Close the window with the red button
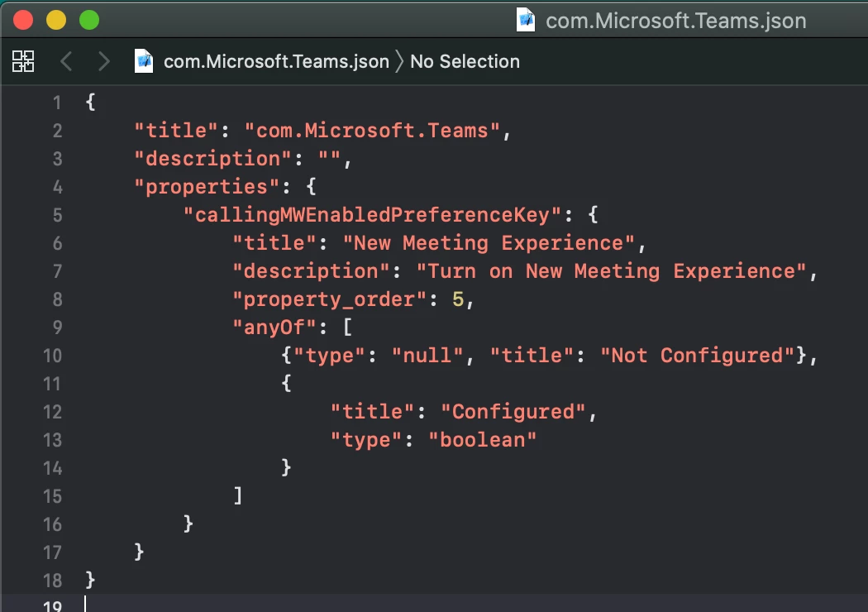Image resolution: width=868 pixels, height=612 pixels. (x=23, y=21)
